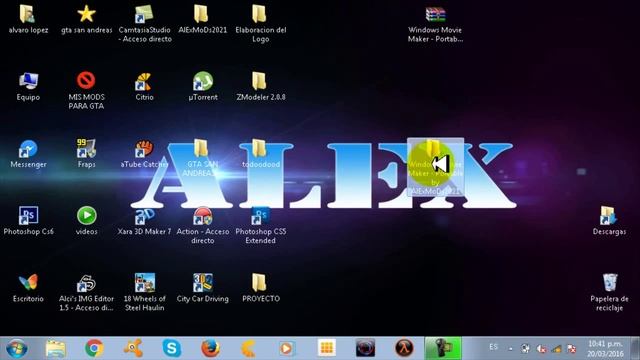Open the orange Citrio taskbar icon
The width and height of the screenshot is (640, 360).
249,348
